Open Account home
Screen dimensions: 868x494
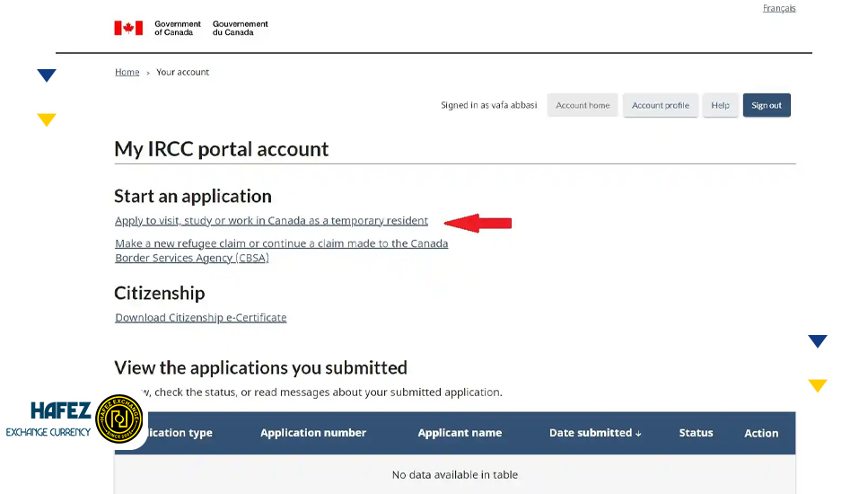[x=583, y=105]
